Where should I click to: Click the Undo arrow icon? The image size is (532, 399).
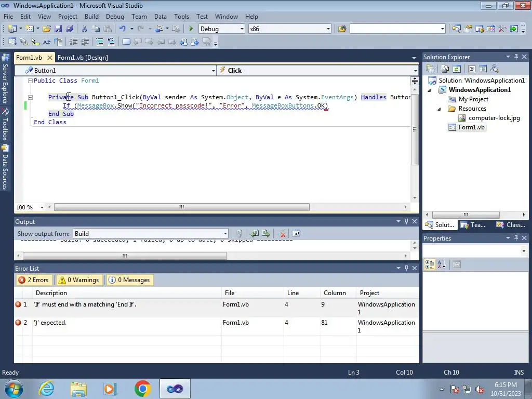click(123, 29)
